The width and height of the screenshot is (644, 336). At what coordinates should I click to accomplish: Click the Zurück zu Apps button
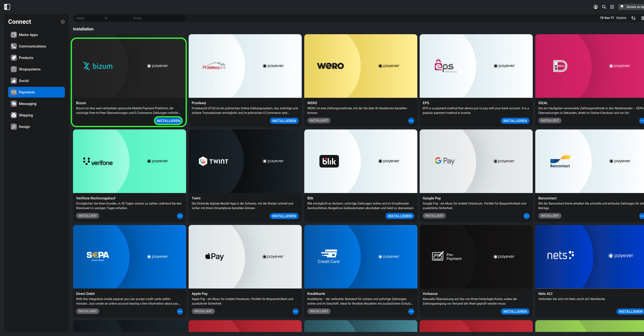pyautogui.click(x=631, y=7)
